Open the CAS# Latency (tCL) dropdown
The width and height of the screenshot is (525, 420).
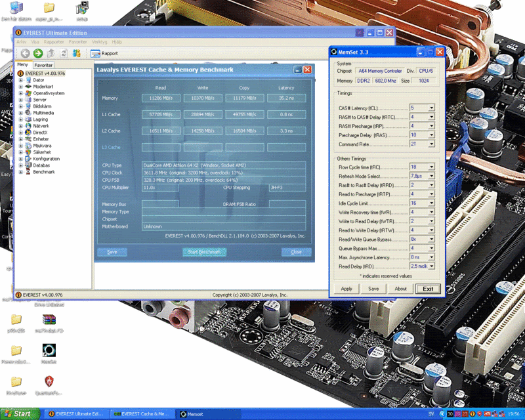(431, 108)
